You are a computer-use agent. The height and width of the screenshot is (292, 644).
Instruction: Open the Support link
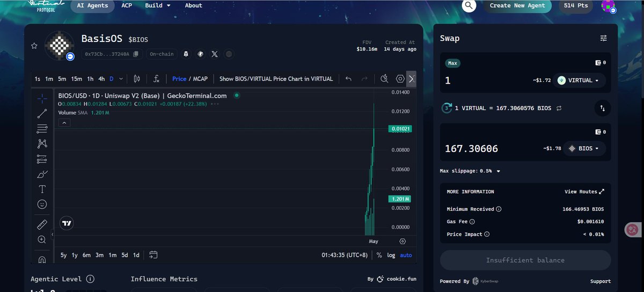pyautogui.click(x=601, y=281)
